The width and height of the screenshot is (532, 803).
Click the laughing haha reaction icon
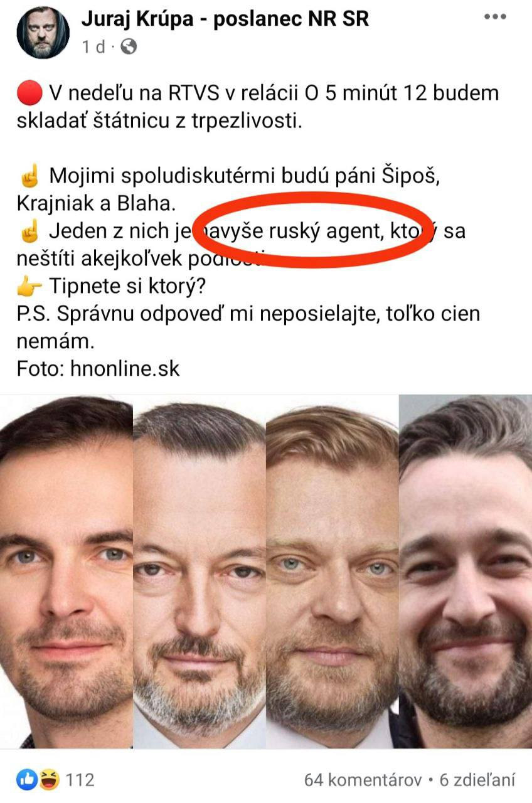coord(48,780)
